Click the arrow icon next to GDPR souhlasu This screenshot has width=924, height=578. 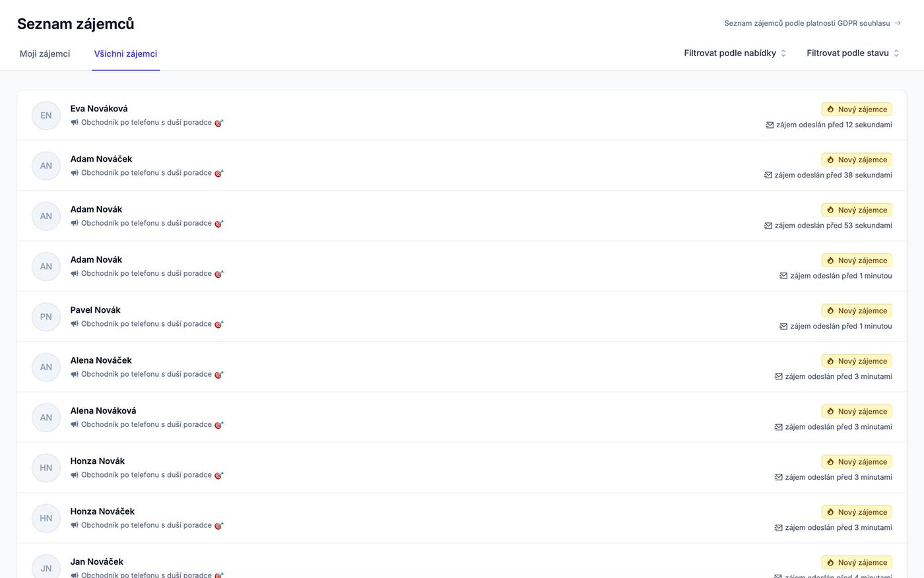[x=898, y=23]
